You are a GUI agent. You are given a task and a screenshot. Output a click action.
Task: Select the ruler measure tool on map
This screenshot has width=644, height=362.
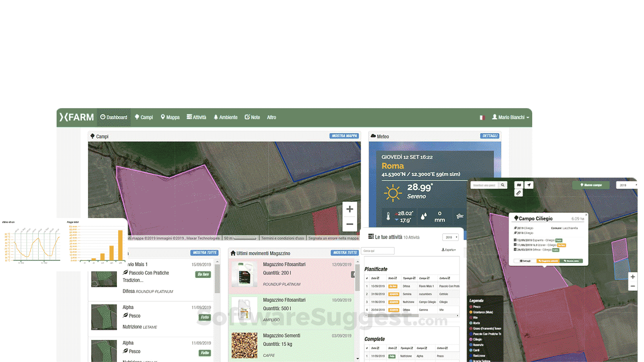pos(519,193)
